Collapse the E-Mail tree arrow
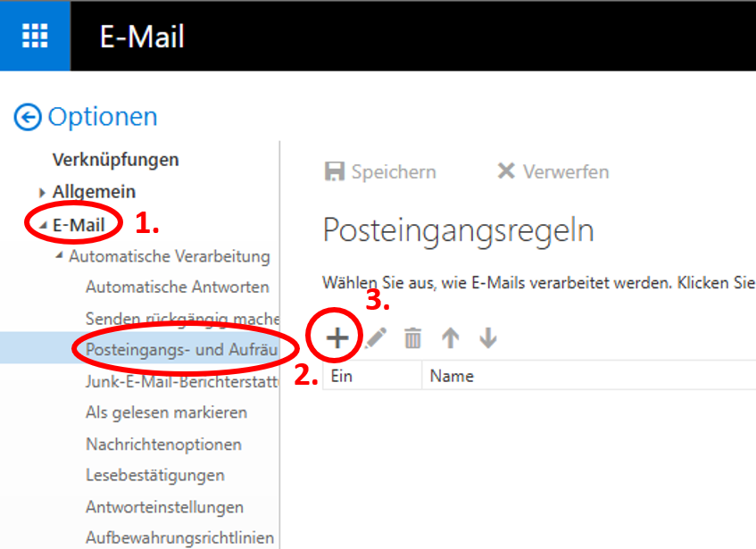The image size is (756, 549). click(43, 225)
